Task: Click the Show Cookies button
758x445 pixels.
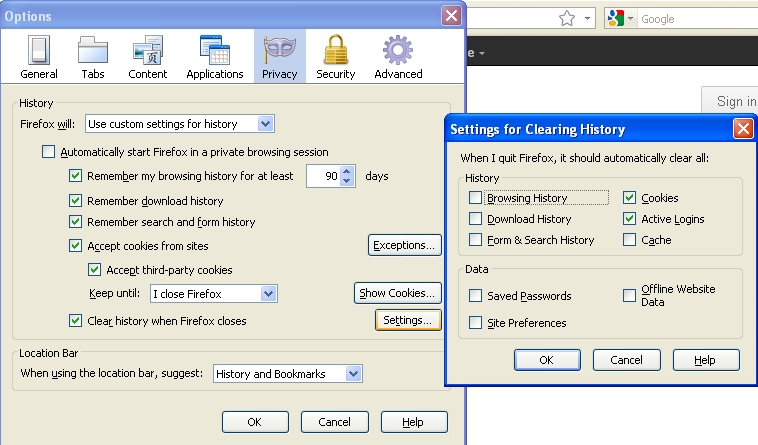Action: tap(398, 293)
